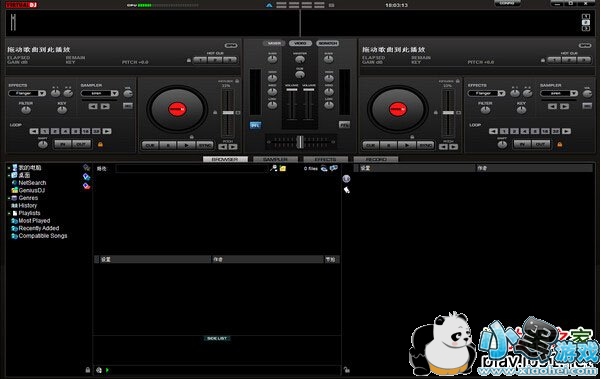Click left deck SYNC button

[x=205, y=146]
